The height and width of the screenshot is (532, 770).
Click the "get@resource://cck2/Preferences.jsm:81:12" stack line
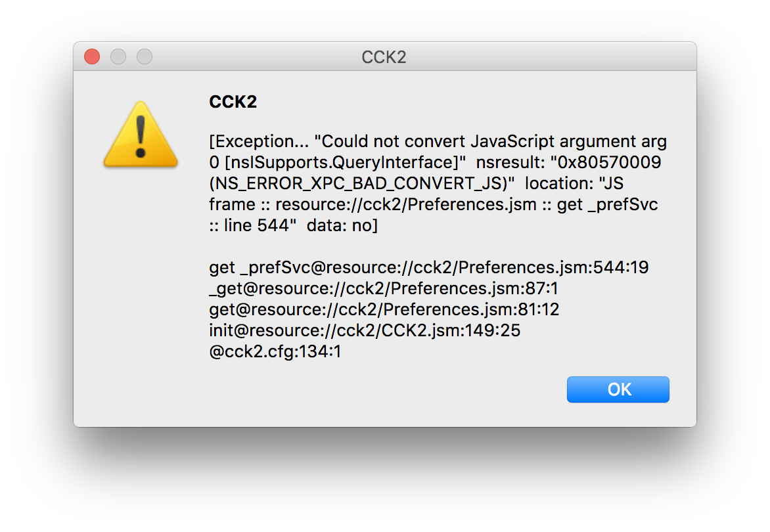[x=384, y=310]
